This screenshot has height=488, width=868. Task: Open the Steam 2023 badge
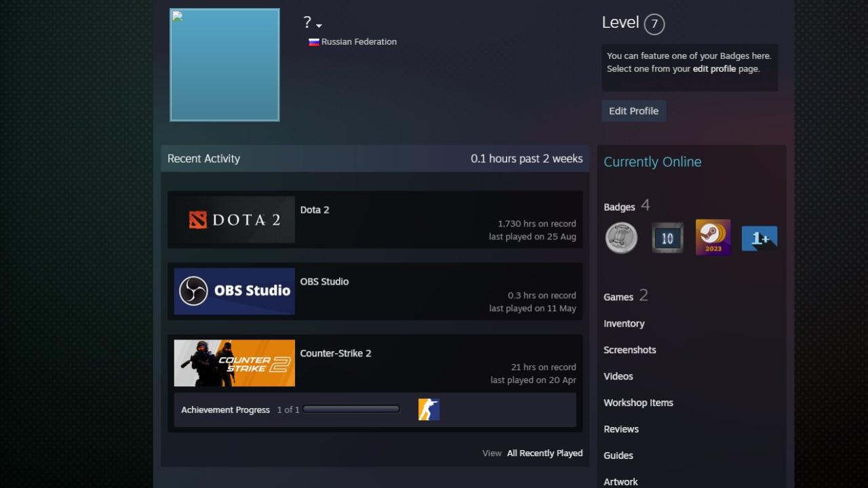[713, 237]
